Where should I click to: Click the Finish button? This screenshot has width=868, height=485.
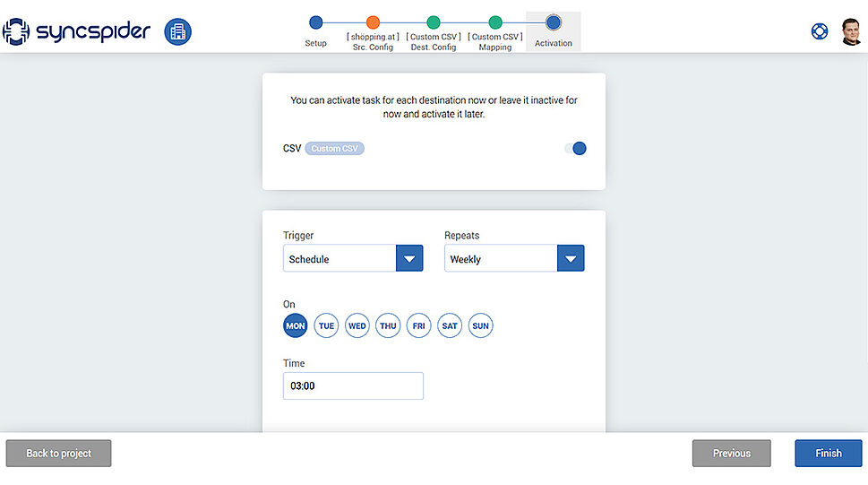pyautogui.click(x=829, y=454)
